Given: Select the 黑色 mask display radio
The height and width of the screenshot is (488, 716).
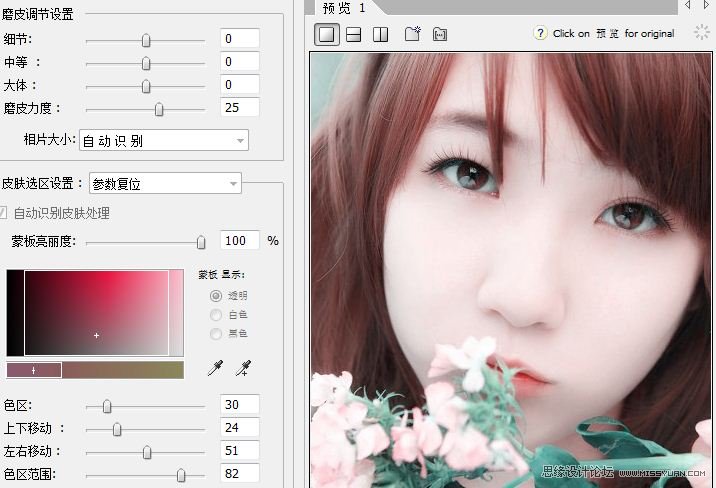Looking at the screenshot, I should pyautogui.click(x=216, y=334).
